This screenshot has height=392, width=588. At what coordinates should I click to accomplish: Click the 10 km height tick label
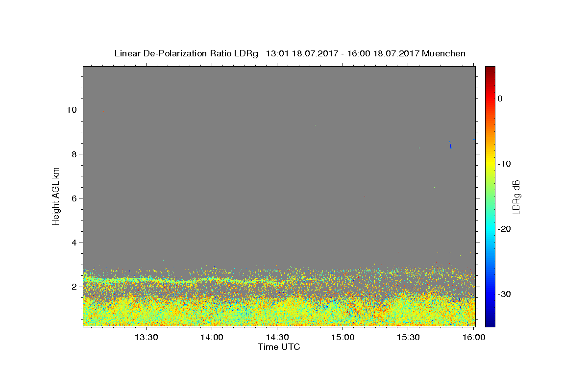[x=73, y=110]
